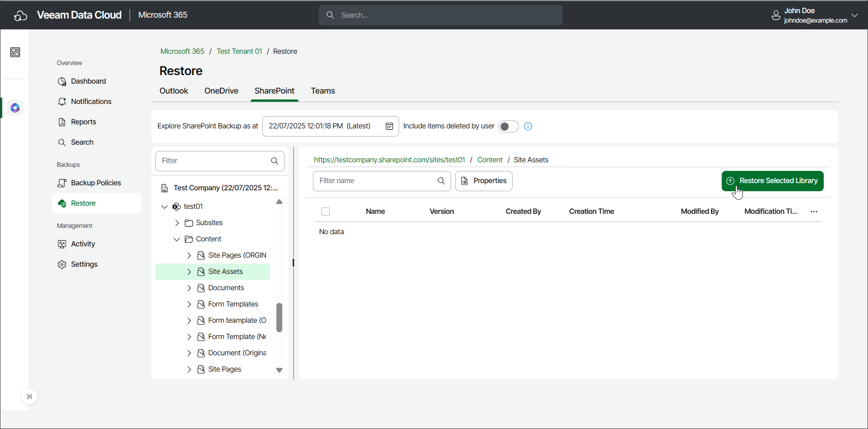Click the Content folder icon
868x429 pixels.
(x=189, y=239)
